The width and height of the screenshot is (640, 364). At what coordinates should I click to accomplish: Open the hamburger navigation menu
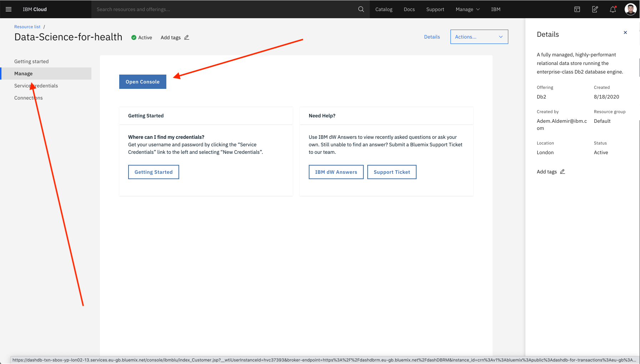[x=9, y=9]
